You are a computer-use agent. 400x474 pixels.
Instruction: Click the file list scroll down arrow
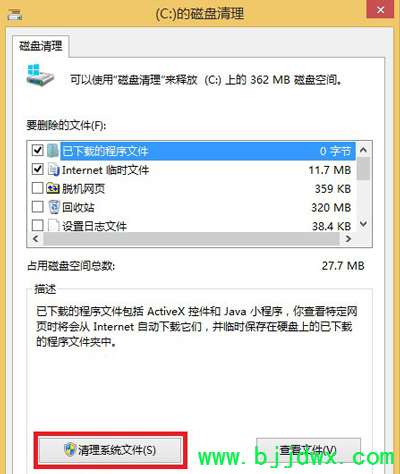tap(363, 224)
